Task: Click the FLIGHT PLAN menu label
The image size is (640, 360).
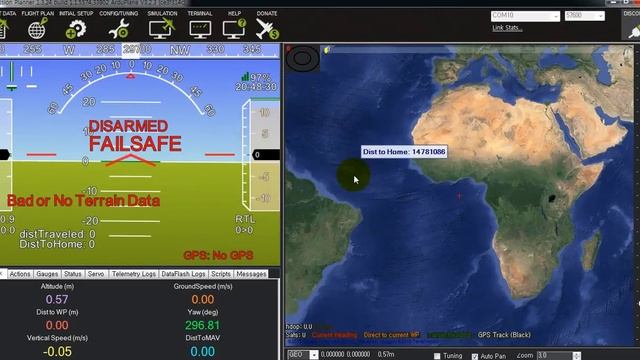Action: tap(38, 13)
